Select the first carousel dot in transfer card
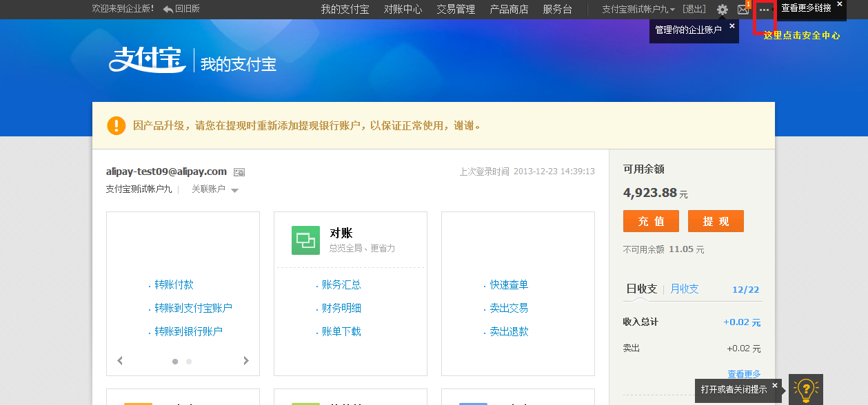868x405 pixels. click(175, 361)
